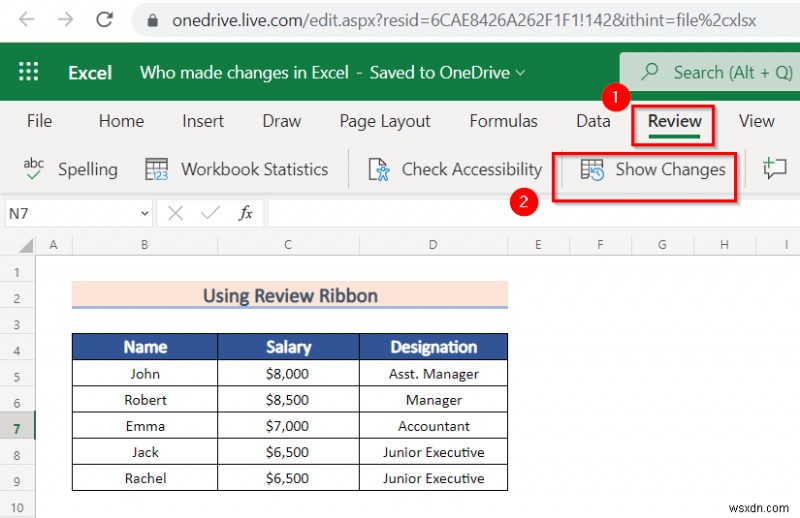Select the $8,000 salary cell
Screen dimensions: 800x518
[x=288, y=374]
